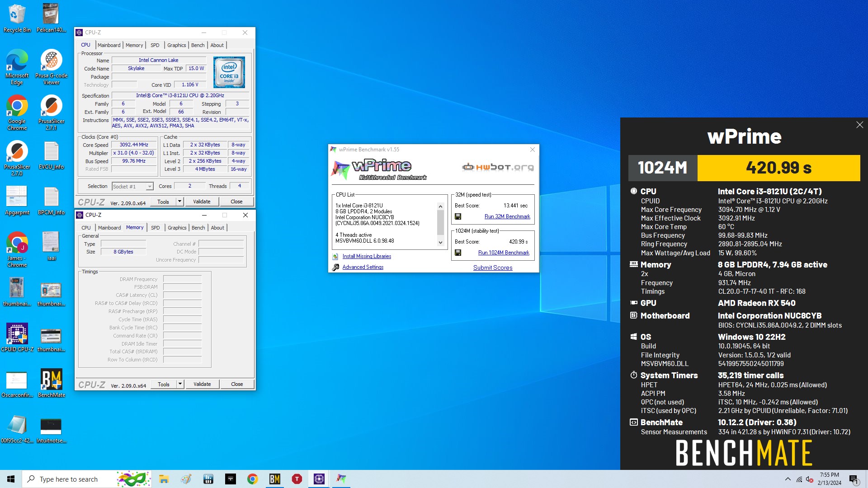The width and height of the screenshot is (868, 488).
Task: Open CPUID CPU-Z desktop shortcut
Action: 17,338
